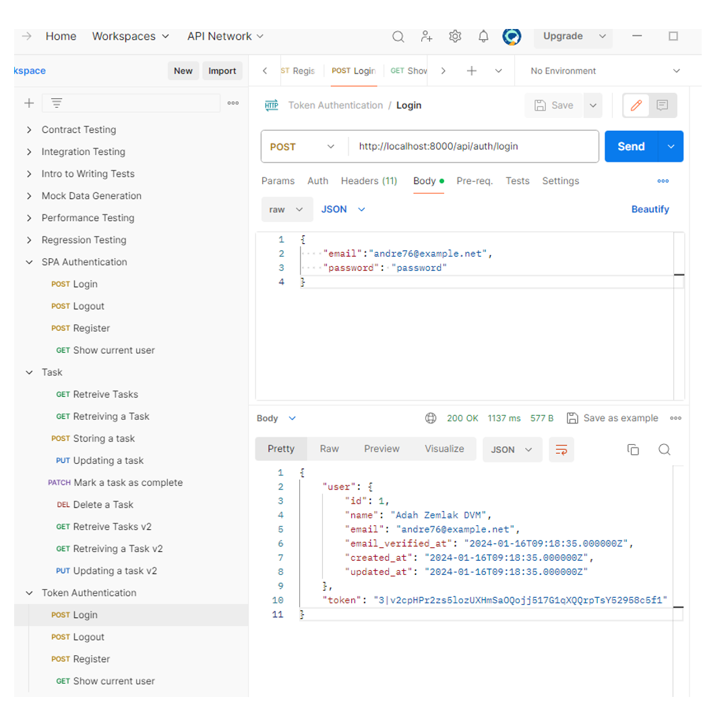The height and width of the screenshot is (728, 728).
Task: Search within response body
Action: [665, 450]
